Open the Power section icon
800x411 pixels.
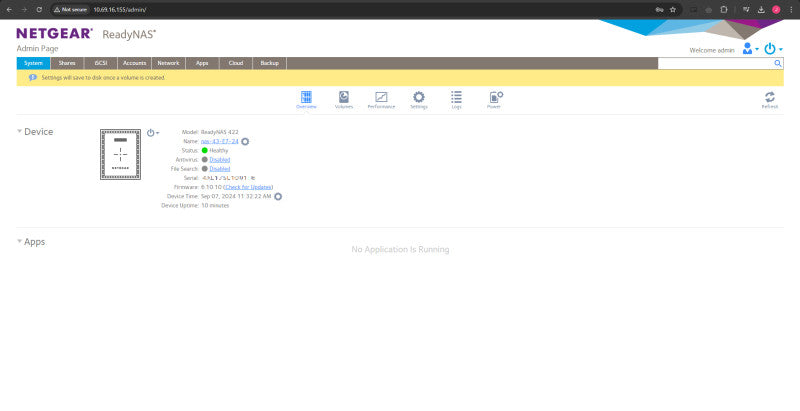click(496, 97)
